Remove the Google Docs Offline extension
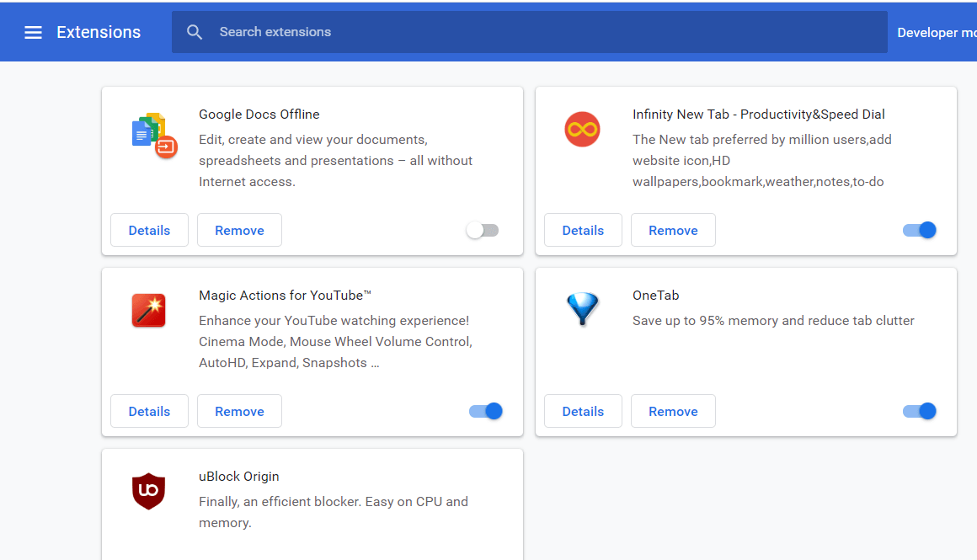977x560 pixels. click(x=239, y=231)
